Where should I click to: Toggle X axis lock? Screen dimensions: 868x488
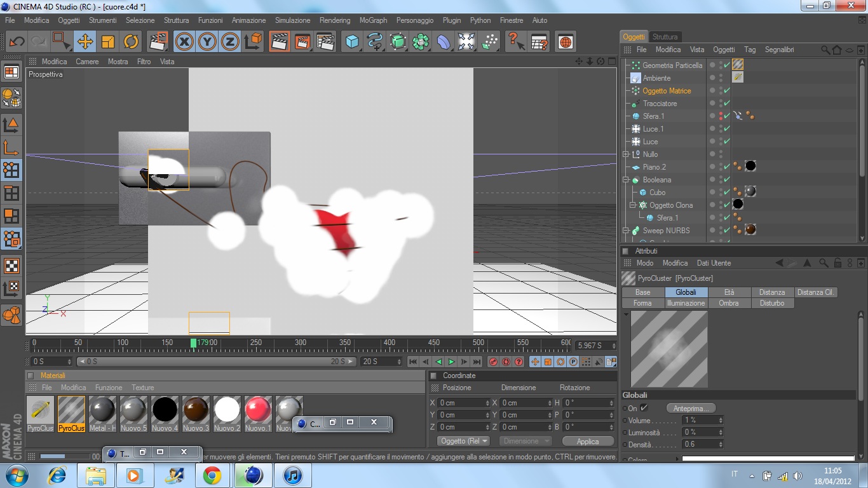pyautogui.click(x=184, y=42)
